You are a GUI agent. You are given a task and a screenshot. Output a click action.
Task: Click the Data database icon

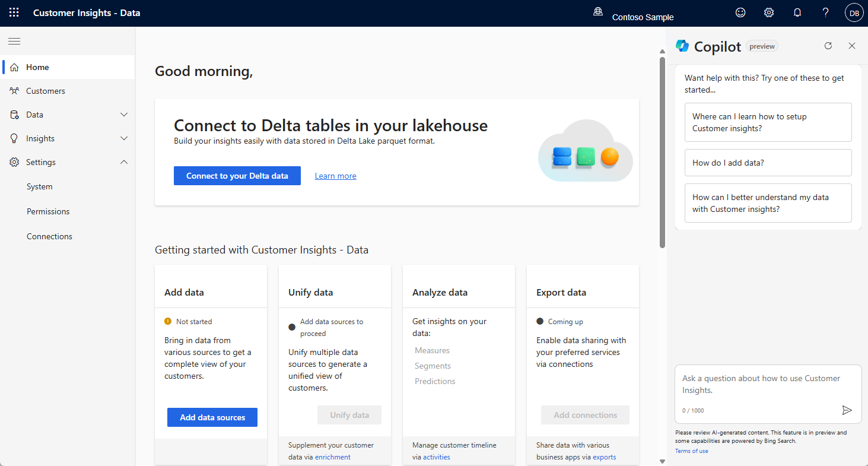coord(14,115)
